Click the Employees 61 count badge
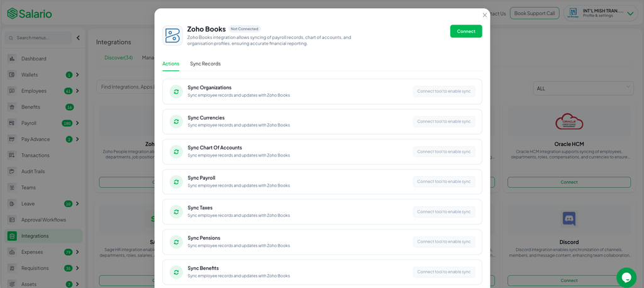The width and height of the screenshot is (644, 288). tap(69, 91)
